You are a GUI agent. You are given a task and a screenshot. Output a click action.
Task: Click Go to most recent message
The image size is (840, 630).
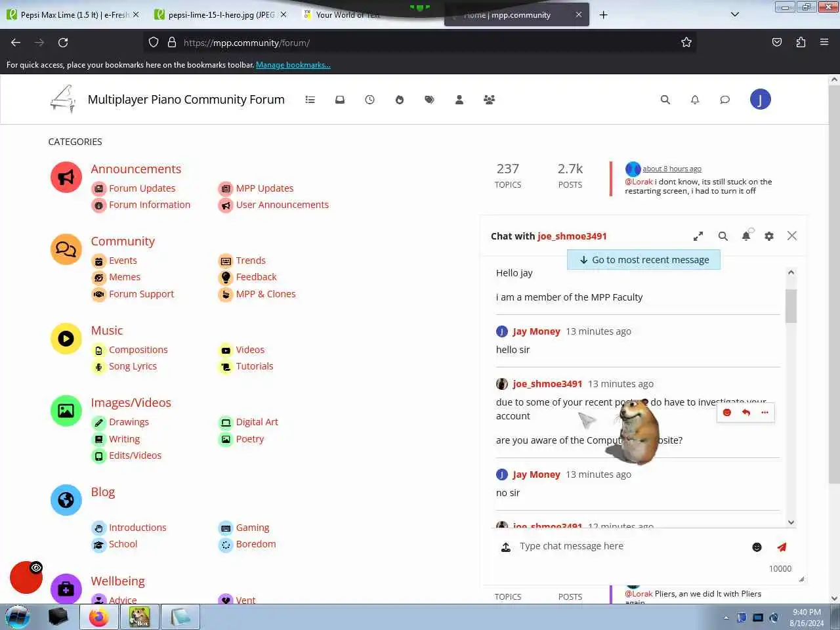tap(644, 260)
